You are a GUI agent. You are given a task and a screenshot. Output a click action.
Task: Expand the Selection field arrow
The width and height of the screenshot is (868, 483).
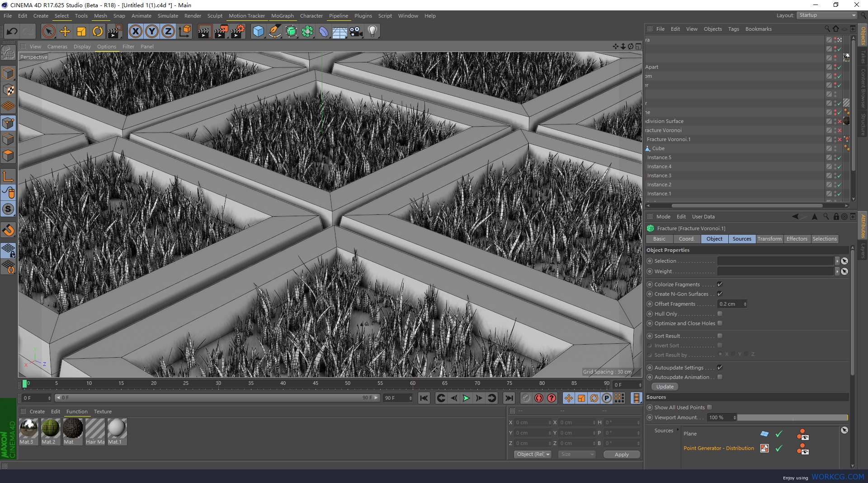tap(837, 261)
